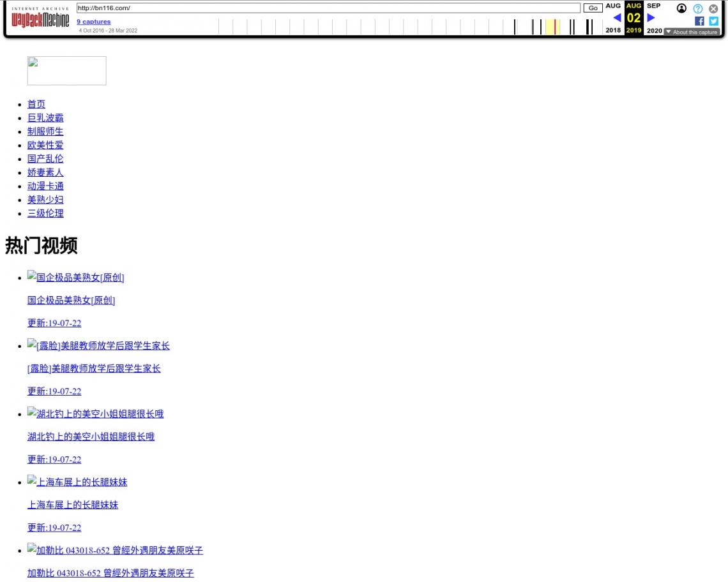Open the 三级伦理 navigation link

(x=45, y=214)
